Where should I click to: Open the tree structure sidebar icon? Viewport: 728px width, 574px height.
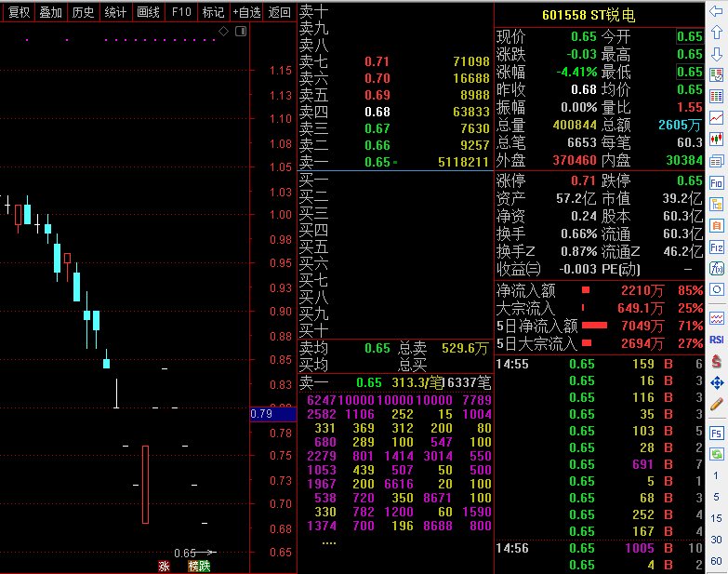(x=717, y=205)
